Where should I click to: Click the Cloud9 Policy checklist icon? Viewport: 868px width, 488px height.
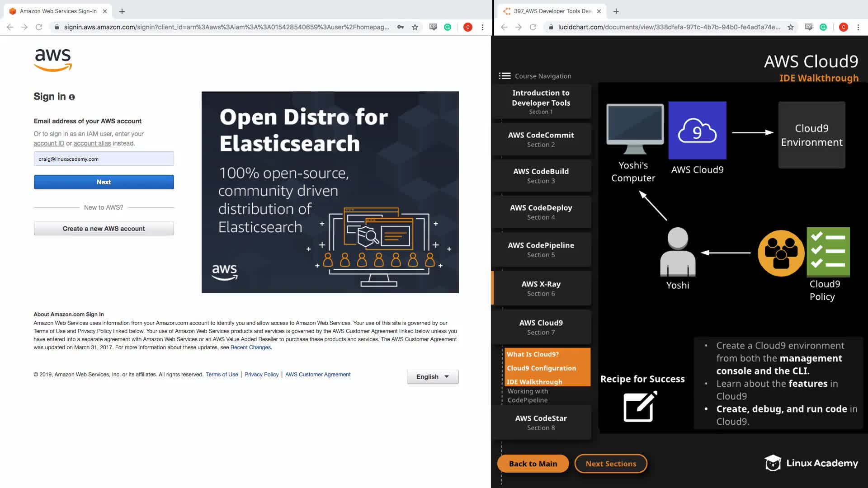tap(828, 252)
